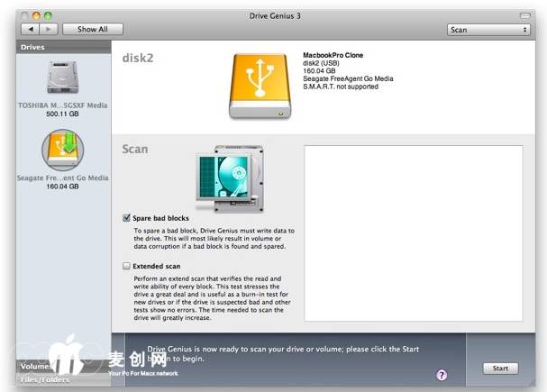Select the Seagate FreeAgent Go drive icon

(x=62, y=150)
